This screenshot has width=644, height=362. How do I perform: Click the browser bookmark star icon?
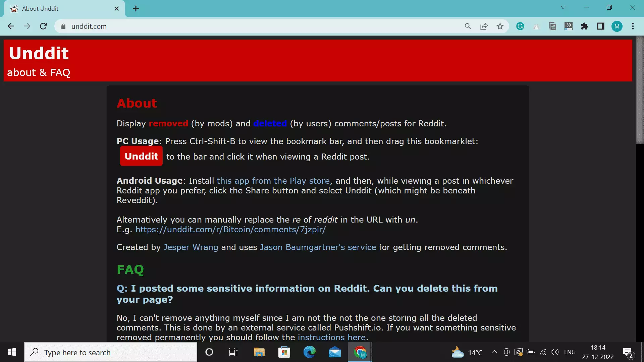coord(500,26)
